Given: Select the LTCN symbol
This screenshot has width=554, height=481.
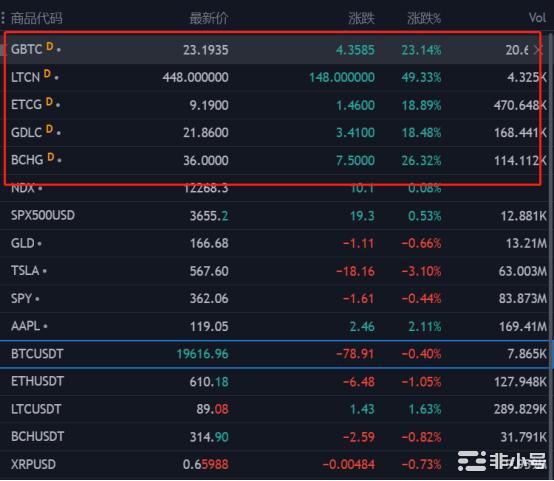Looking at the screenshot, I should 25,77.
